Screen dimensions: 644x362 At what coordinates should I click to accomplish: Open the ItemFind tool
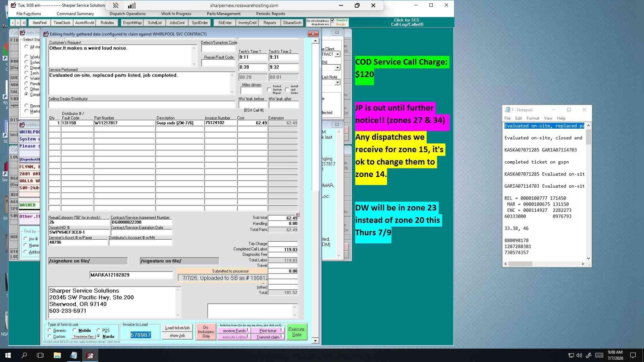pyautogui.click(x=40, y=23)
